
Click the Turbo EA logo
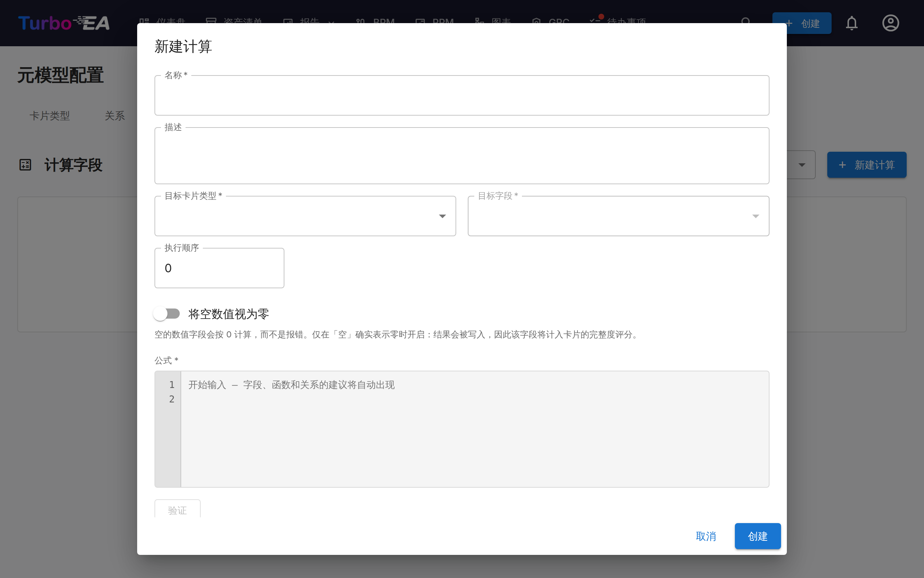coord(64,23)
